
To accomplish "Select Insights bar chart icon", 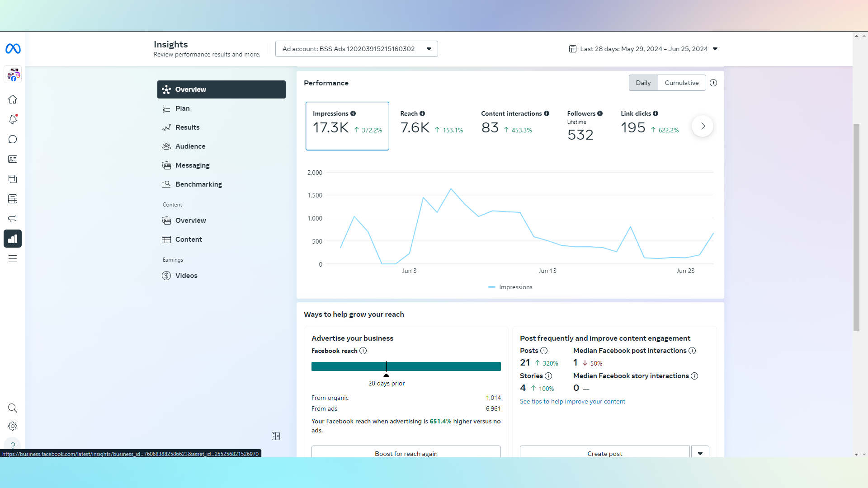I will [13, 239].
